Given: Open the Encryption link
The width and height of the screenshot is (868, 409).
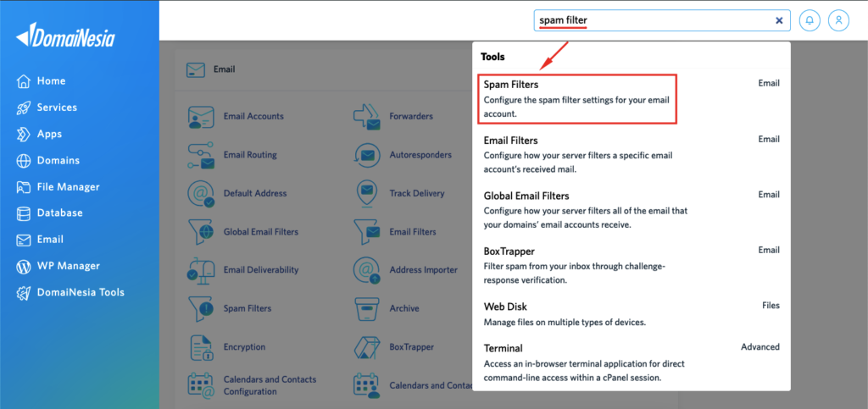Looking at the screenshot, I should click(x=244, y=347).
